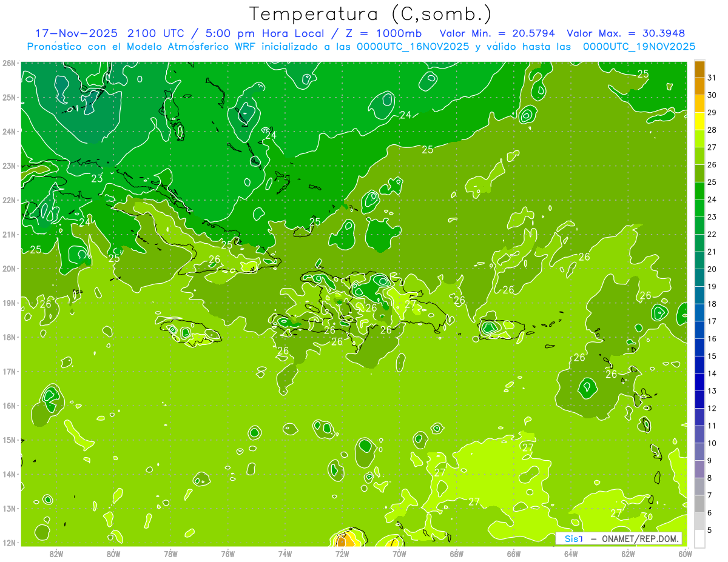This screenshot has height=562, width=728.
Task: Click the "64W" longitude axis label
Action: click(x=570, y=554)
